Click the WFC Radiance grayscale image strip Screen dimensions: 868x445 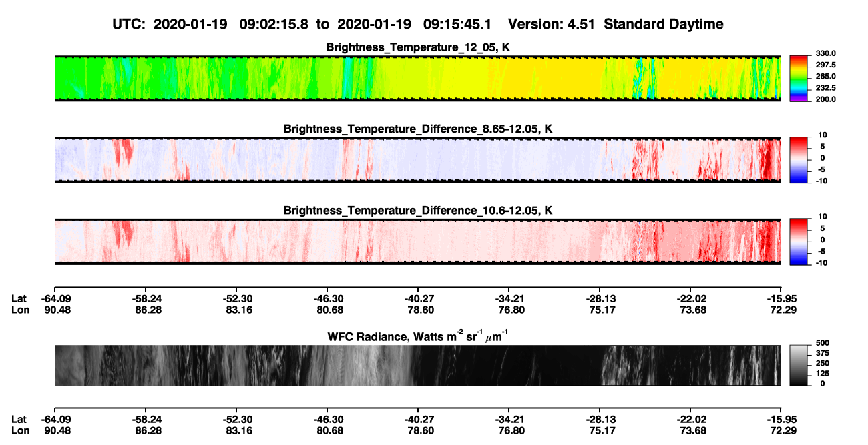coord(418,366)
